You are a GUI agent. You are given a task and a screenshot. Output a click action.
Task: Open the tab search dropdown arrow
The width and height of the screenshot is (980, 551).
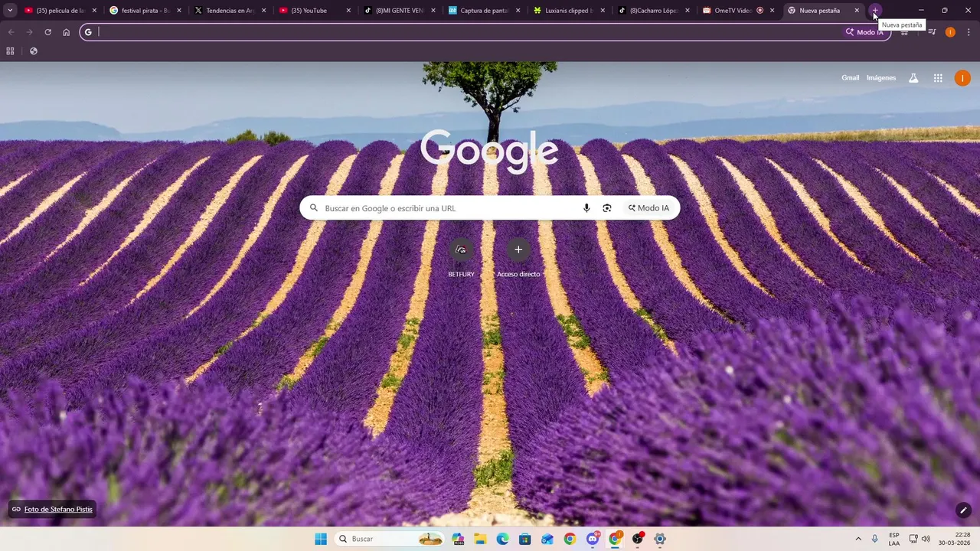coord(10,11)
